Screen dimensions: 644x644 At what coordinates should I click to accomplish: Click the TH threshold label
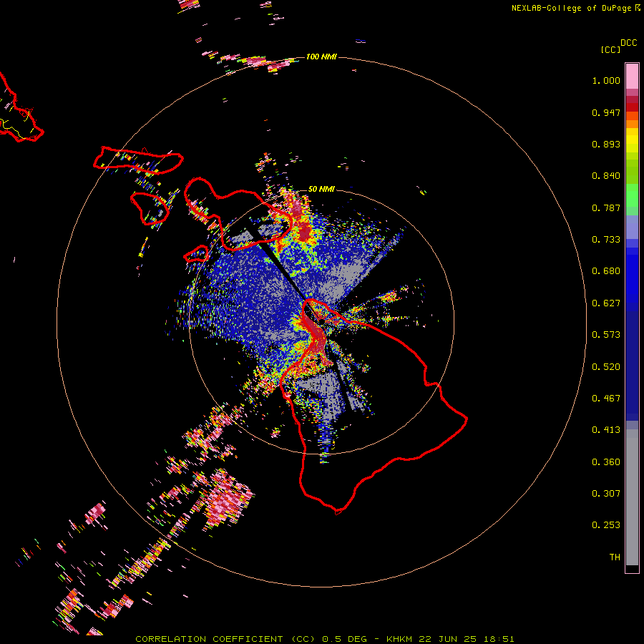click(615, 557)
